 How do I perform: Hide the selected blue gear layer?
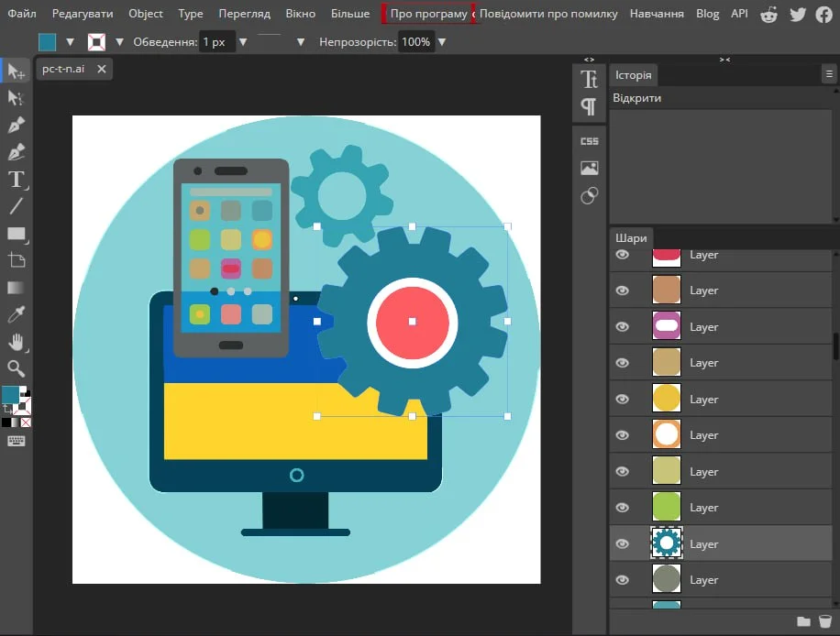click(623, 543)
